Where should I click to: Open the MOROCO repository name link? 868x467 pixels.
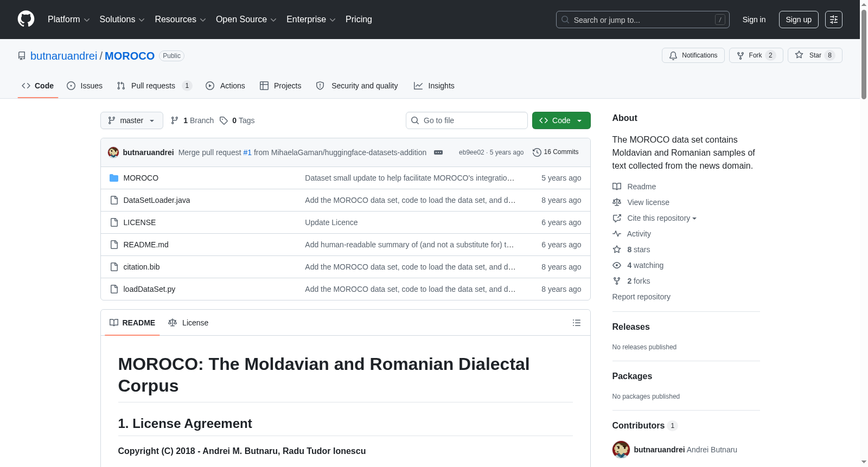(130, 56)
